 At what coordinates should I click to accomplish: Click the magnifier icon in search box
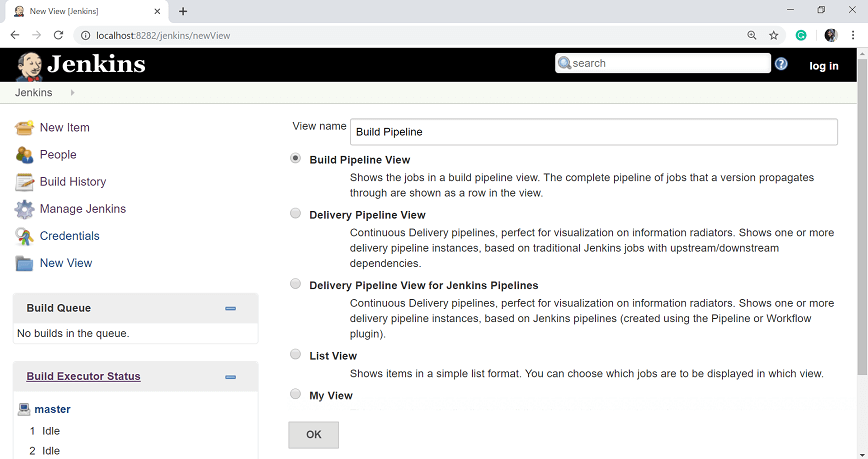pos(564,63)
